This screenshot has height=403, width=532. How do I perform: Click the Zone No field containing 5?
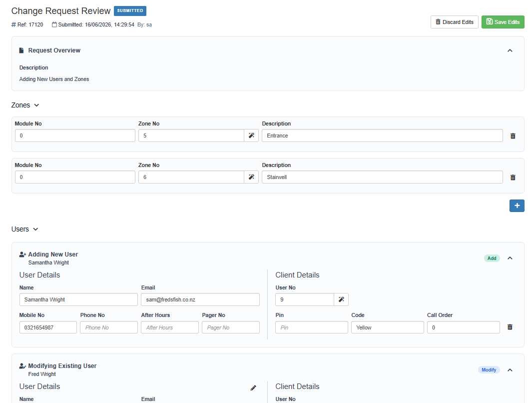tap(191, 135)
